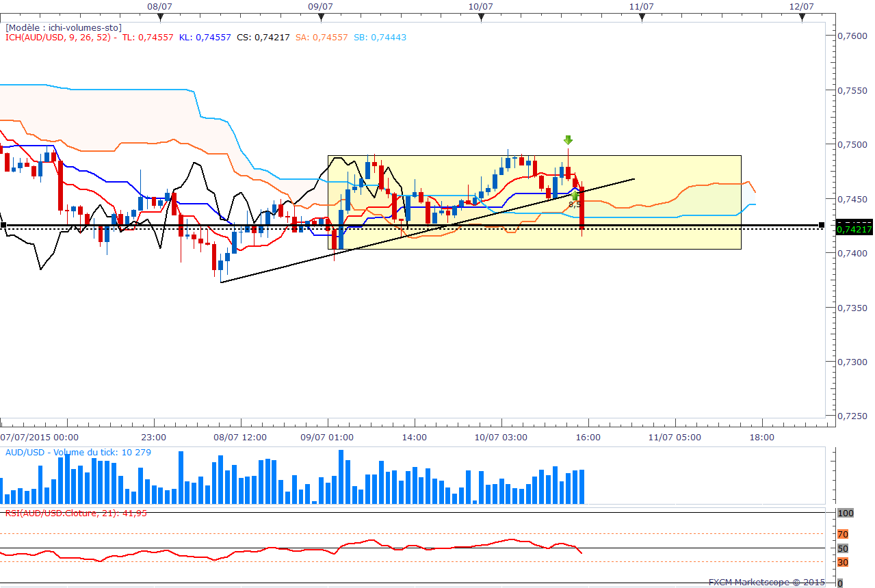The height and width of the screenshot is (588, 875).
Task: Select the AUD/USD Volume du tick label
Action: click(78, 453)
